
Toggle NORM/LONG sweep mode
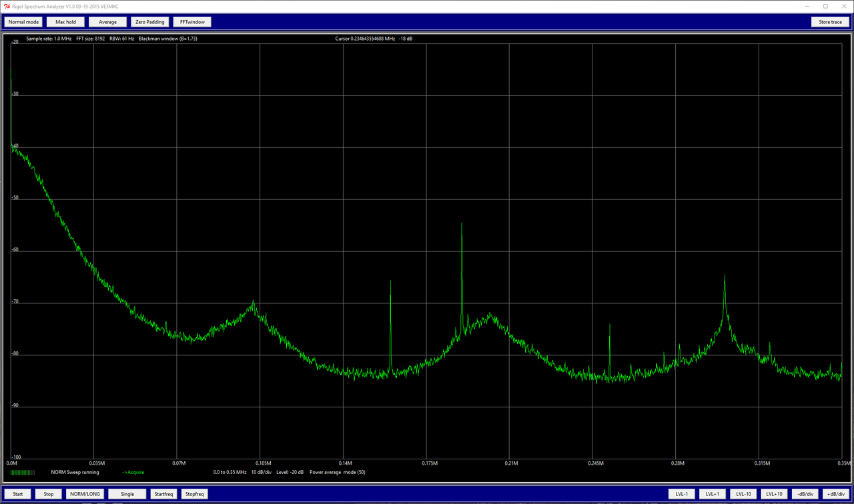[85, 494]
